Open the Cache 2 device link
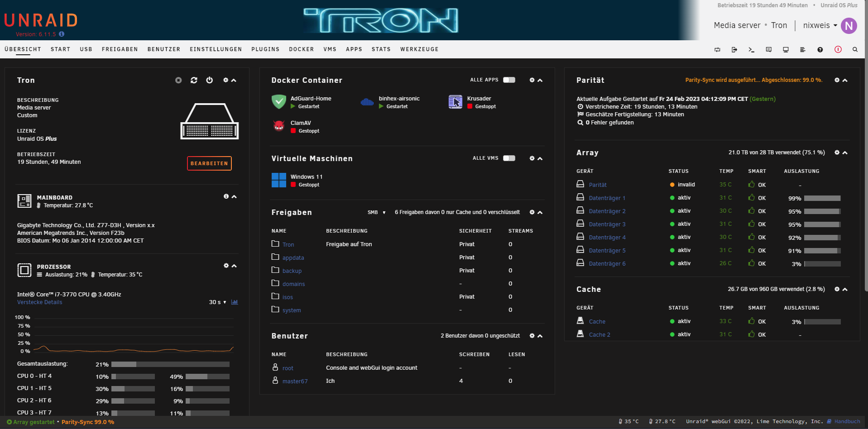 tap(599, 335)
